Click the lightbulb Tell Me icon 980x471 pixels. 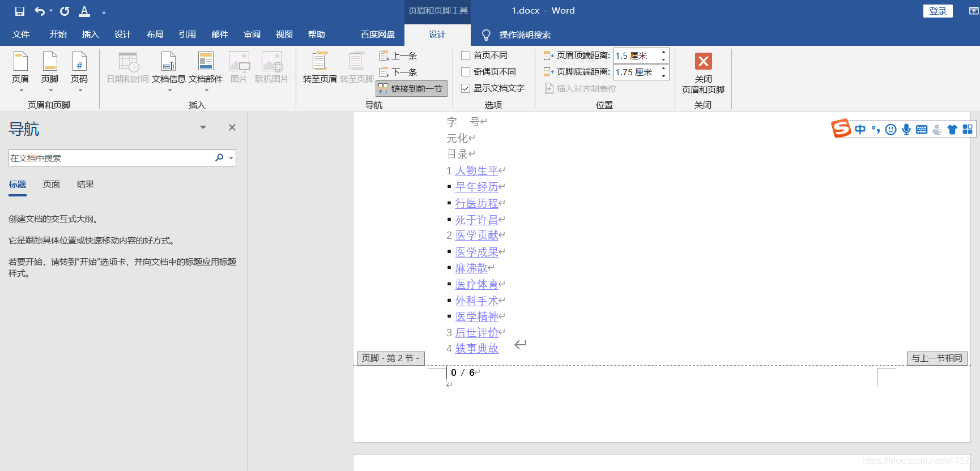tap(486, 35)
